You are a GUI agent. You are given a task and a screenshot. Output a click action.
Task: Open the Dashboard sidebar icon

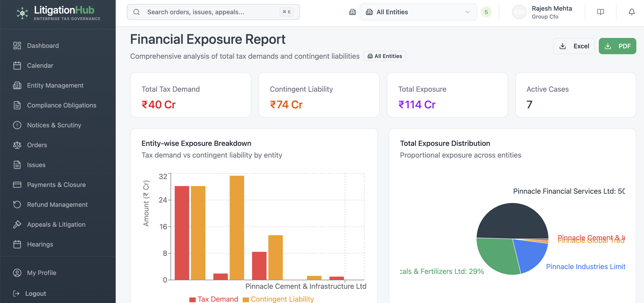pos(17,46)
